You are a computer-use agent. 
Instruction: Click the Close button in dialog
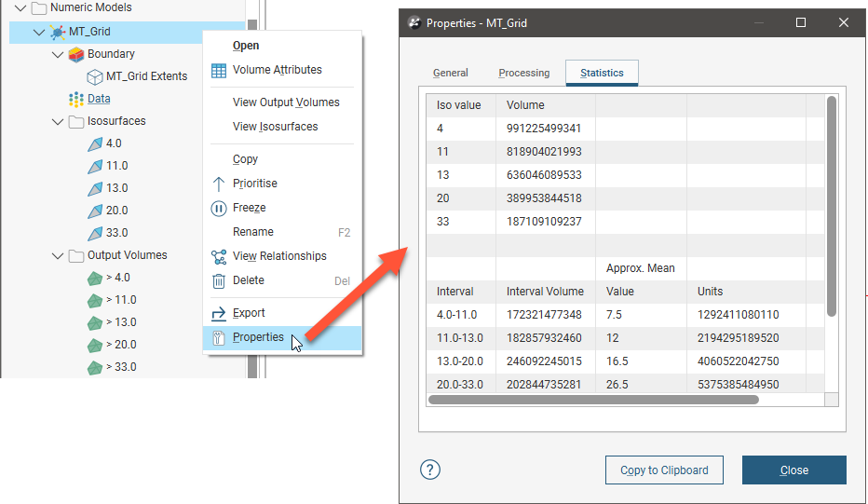pos(793,470)
